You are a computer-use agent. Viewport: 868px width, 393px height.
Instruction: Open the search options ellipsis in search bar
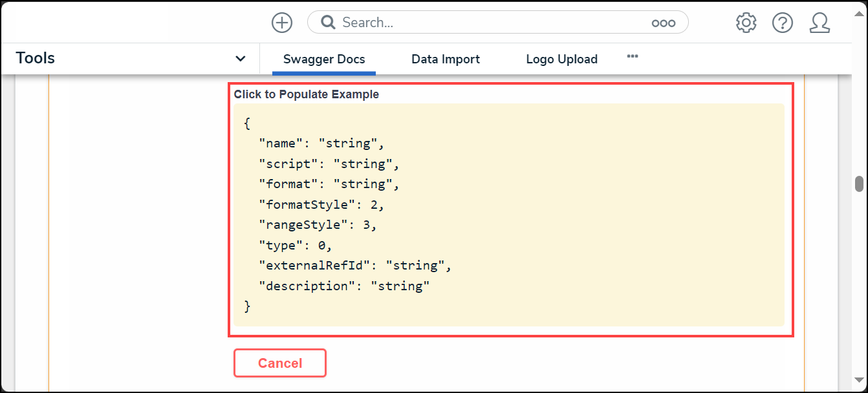[663, 23]
